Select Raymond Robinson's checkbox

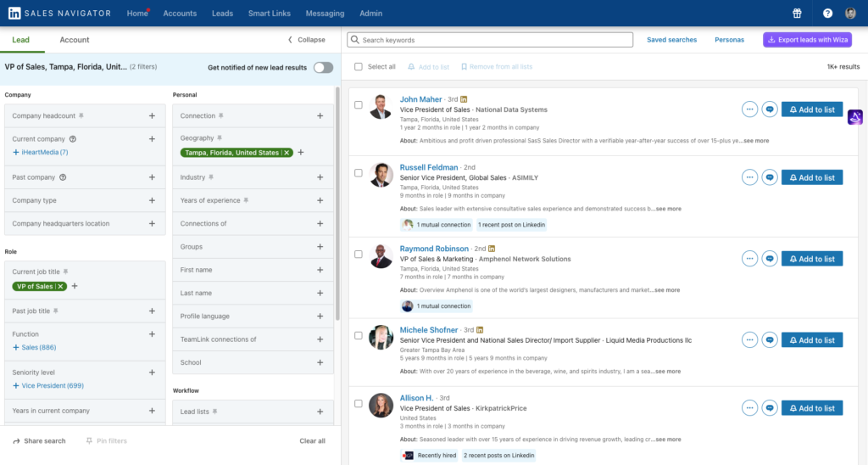pos(359,254)
